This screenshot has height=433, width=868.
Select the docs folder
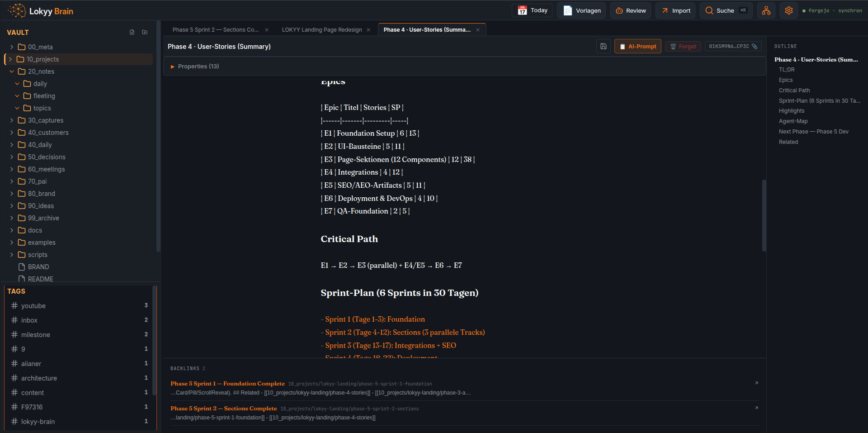[x=79, y=230]
